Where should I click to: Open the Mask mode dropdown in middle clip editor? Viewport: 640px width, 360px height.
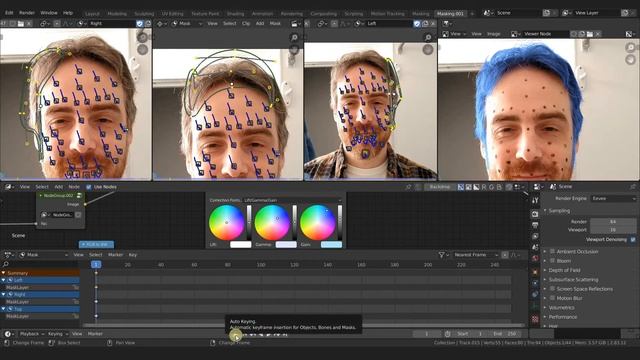click(187, 24)
